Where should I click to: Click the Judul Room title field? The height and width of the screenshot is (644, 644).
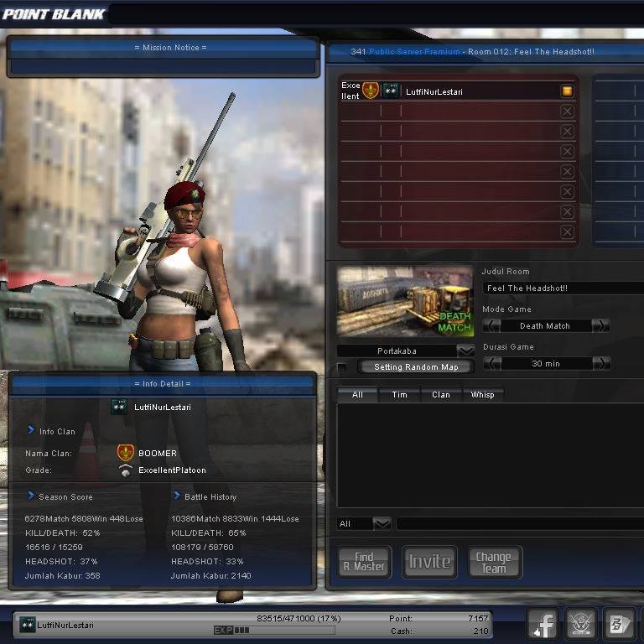pos(563,288)
